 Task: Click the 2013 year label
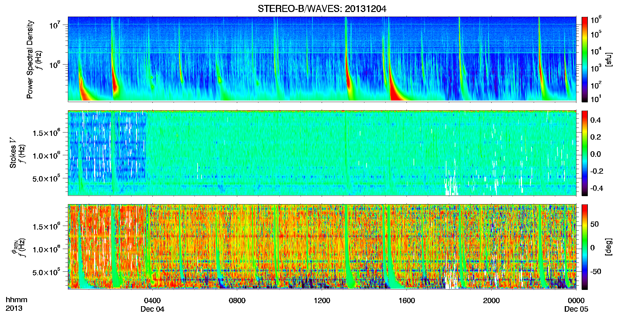14,308
